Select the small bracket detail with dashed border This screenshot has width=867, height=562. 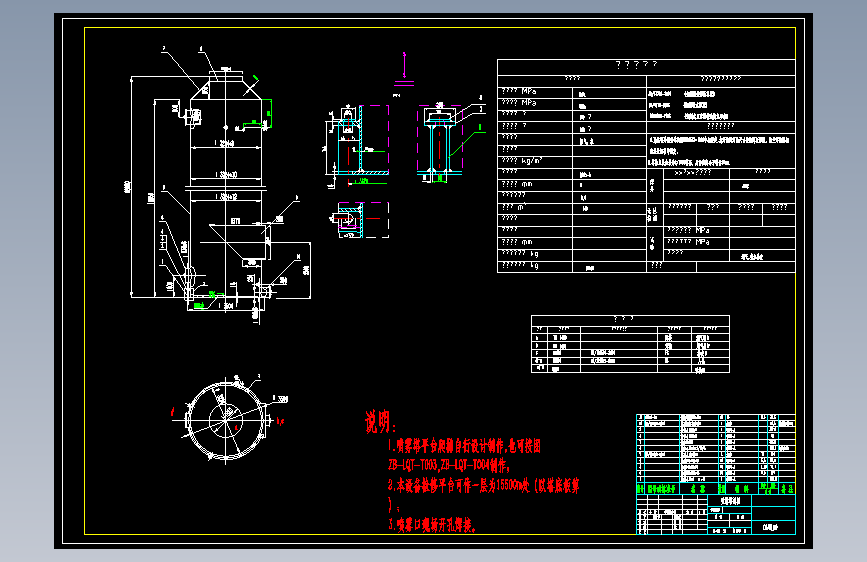tap(361, 220)
